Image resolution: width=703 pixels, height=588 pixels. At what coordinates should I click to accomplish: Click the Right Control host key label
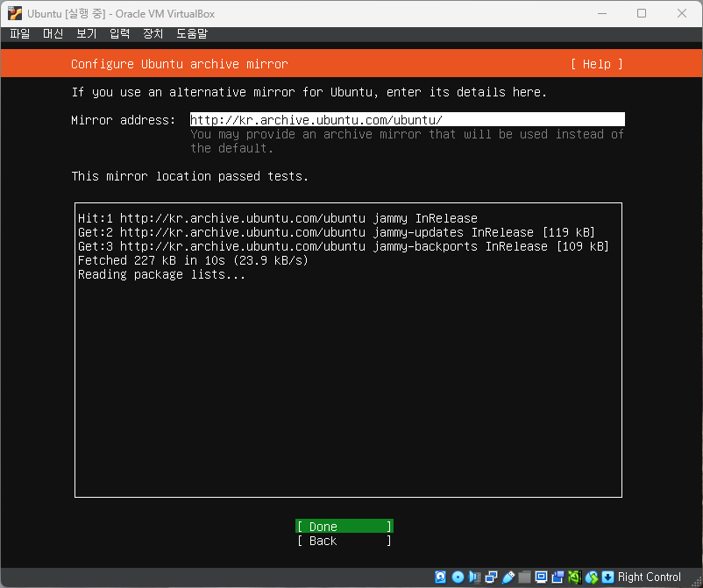tap(650, 577)
